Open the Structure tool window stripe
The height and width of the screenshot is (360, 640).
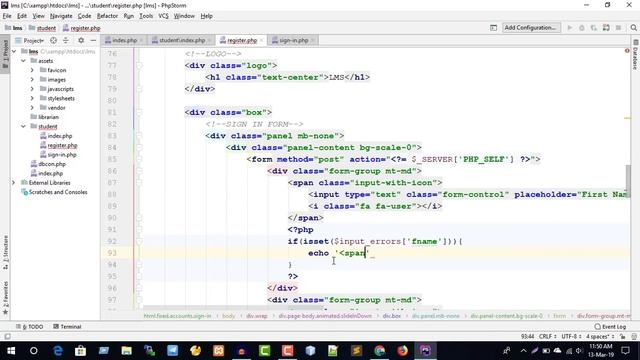point(5,252)
